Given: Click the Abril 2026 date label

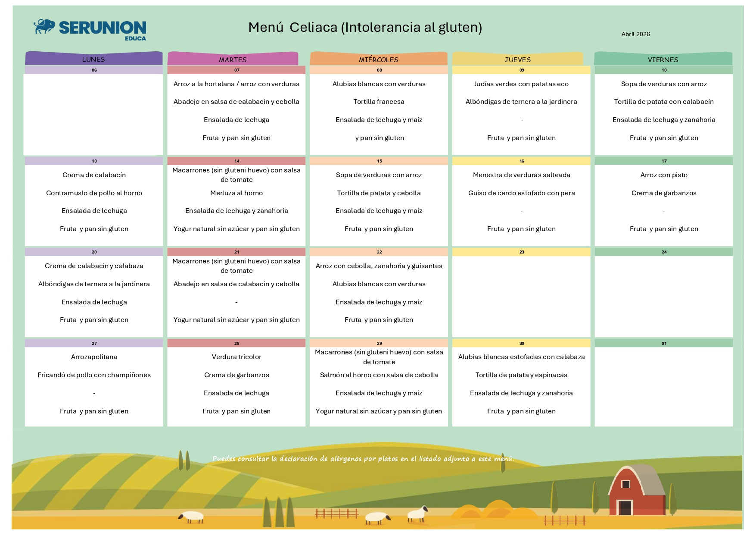Looking at the screenshot, I should (x=635, y=34).
